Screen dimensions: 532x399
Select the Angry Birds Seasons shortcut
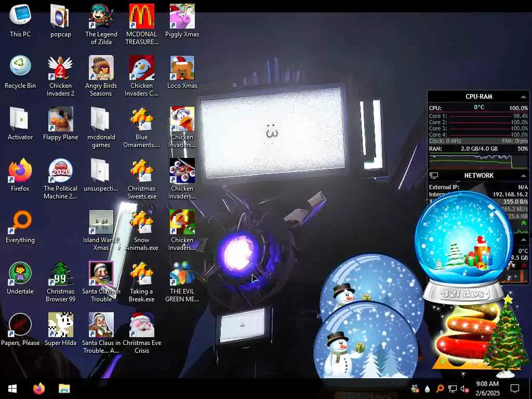tap(101, 76)
